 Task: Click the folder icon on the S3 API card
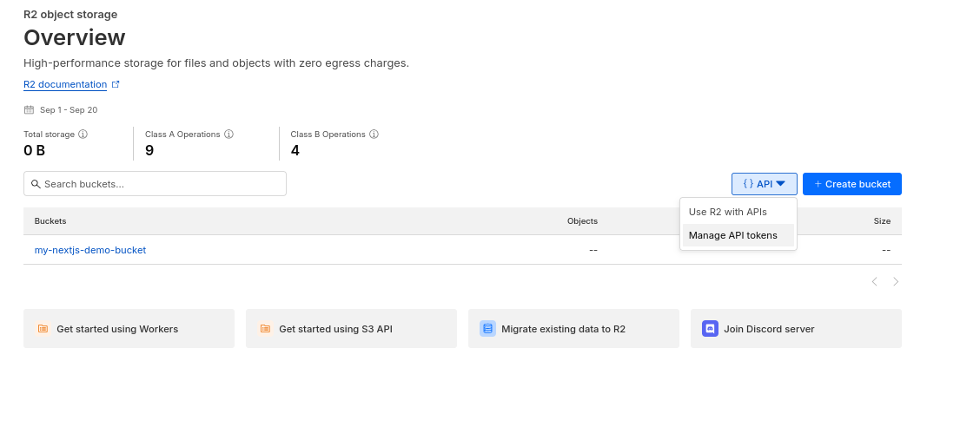(265, 329)
